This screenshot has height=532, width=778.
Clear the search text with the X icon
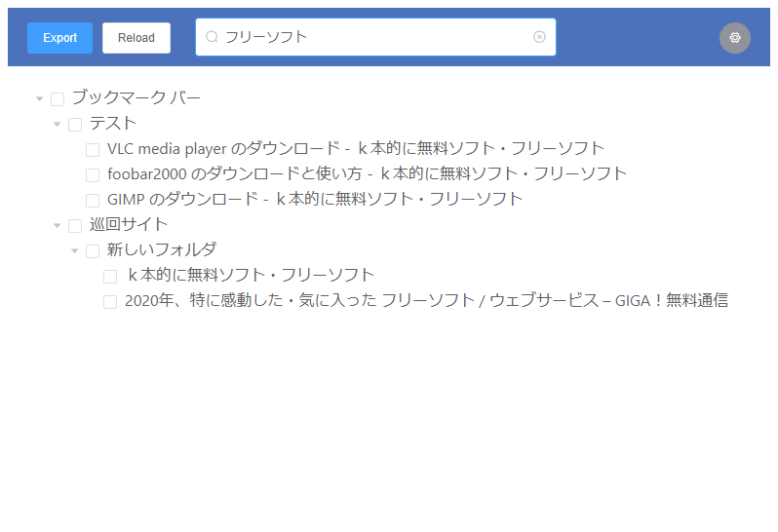pos(539,37)
